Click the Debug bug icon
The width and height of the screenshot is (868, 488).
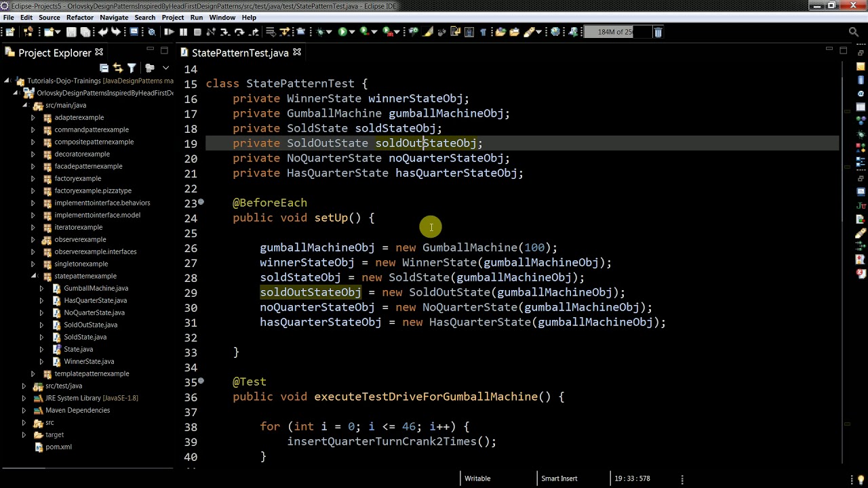point(319,32)
